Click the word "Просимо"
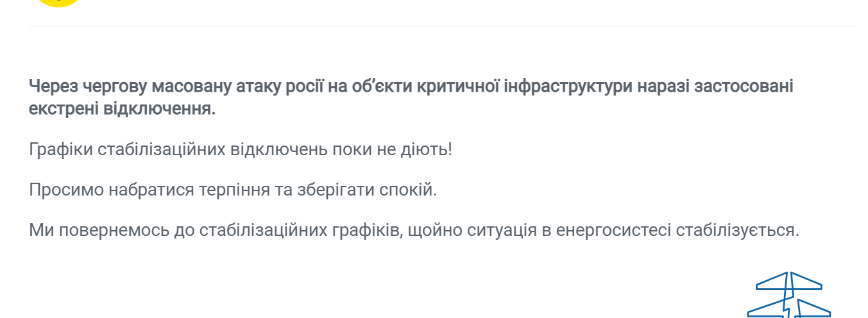868x318 pixels. 65,190
